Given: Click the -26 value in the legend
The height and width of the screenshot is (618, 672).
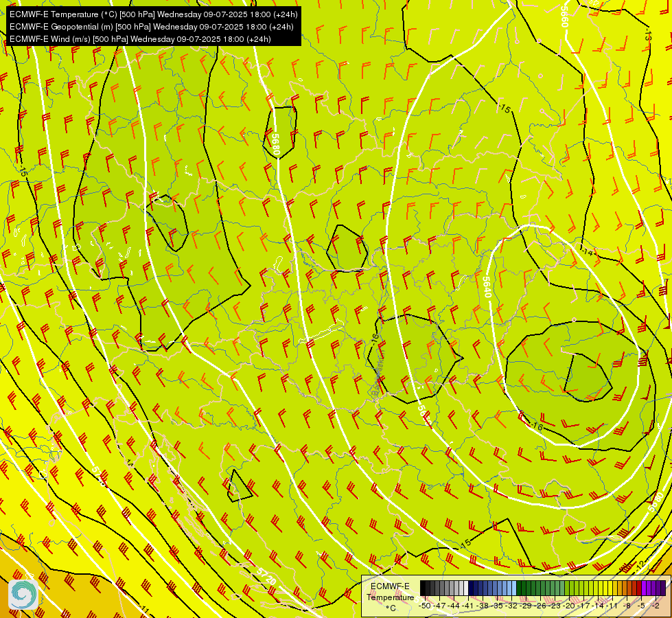Looking at the screenshot, I should [540, 606].
